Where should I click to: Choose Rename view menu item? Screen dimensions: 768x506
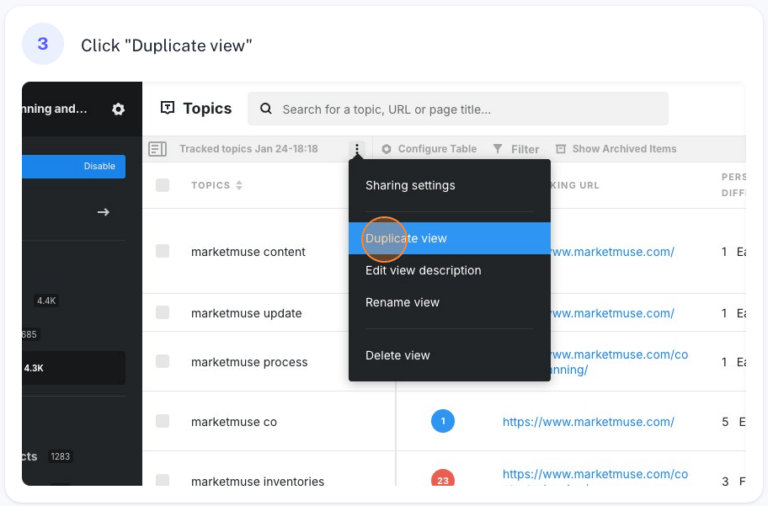point(449,302)
